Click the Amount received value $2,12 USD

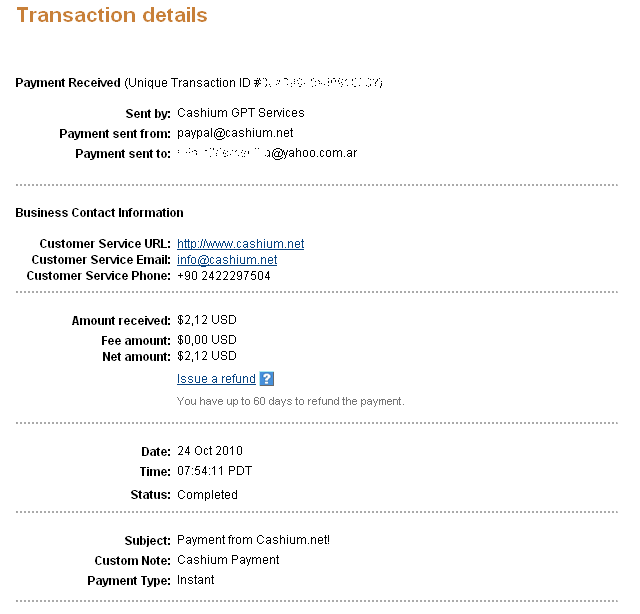coord(207,320)
